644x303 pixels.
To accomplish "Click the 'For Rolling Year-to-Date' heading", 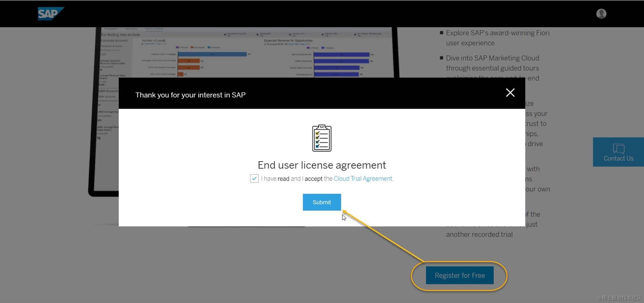I will (120, 35).
